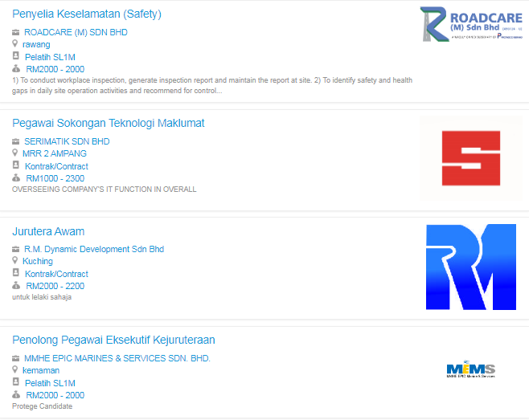Open Penolong Pegawai Eksekutif Kejuruteraan job listing
529x420 pixels.
tap(113, 340)
